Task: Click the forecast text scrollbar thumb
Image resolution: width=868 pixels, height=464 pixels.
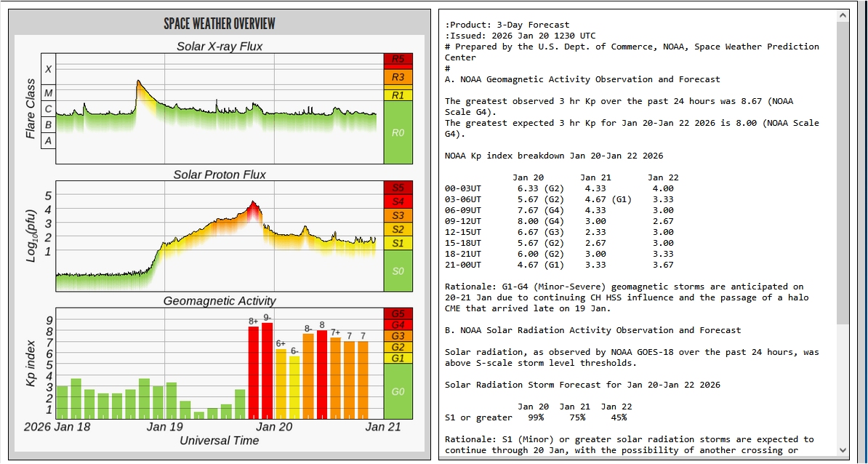Action: coord(843,173)
